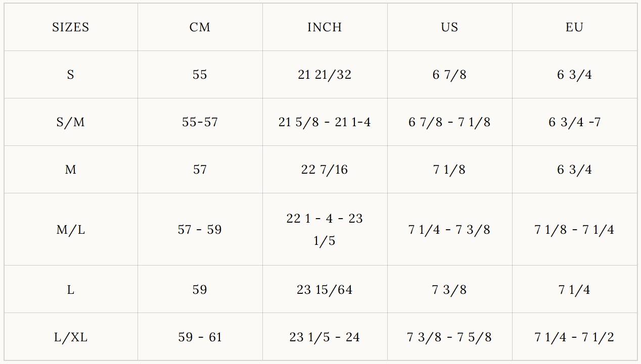Select the 6 3/4 -7 EU cell
The image size is (641, 364).
coord(574,122)
